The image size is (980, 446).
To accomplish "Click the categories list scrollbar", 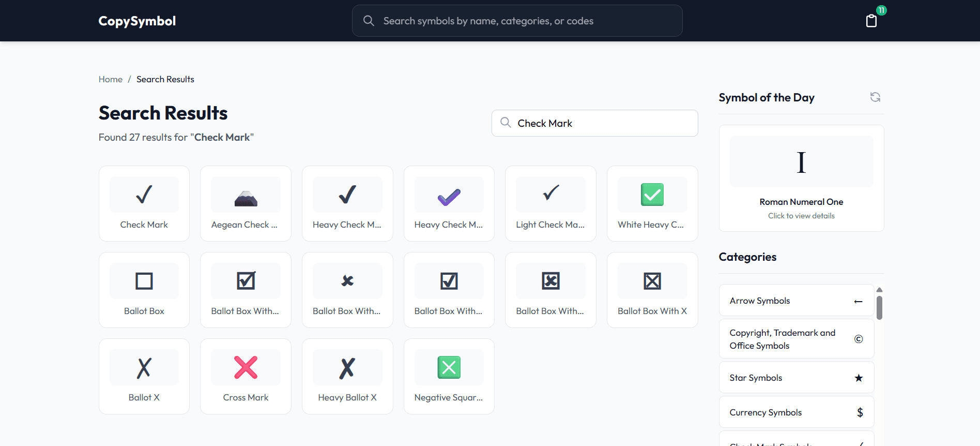I will pos(879,308).
